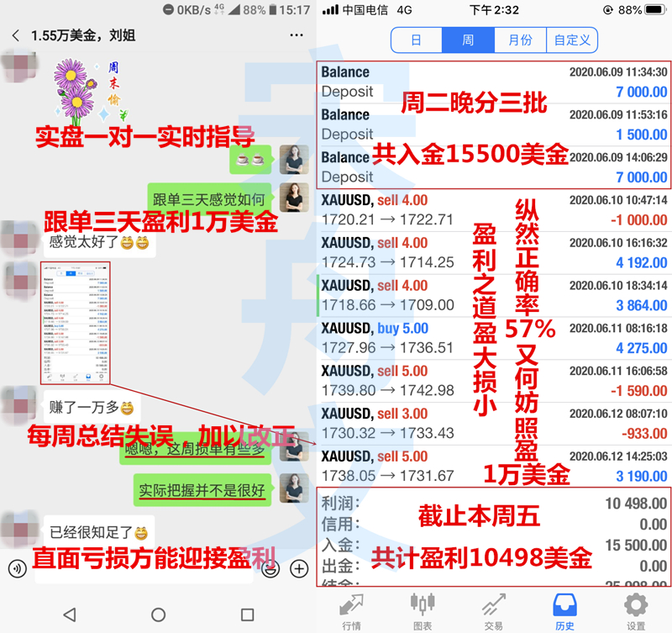The image size is (672, 633).
Task: Open the trading history screenshot thumbnail in chat
Action: pos(76,323)
